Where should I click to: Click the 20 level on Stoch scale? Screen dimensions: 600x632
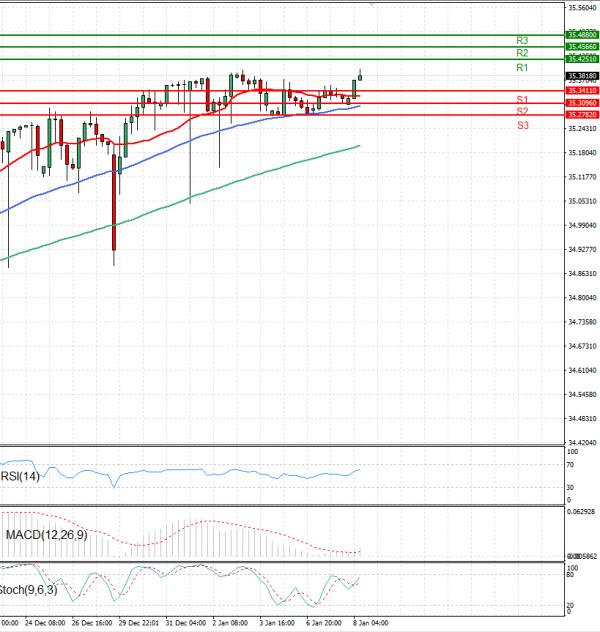coord(570,605)
